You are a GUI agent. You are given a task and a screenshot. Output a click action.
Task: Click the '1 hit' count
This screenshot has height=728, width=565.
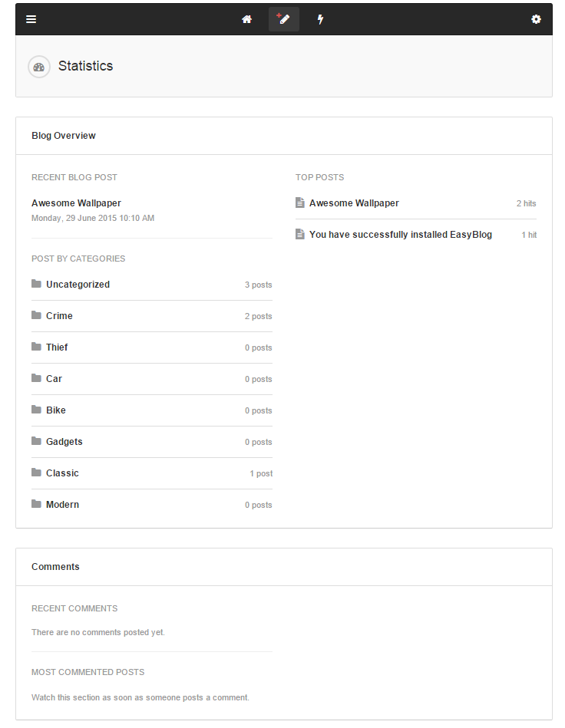pos(529,235)
